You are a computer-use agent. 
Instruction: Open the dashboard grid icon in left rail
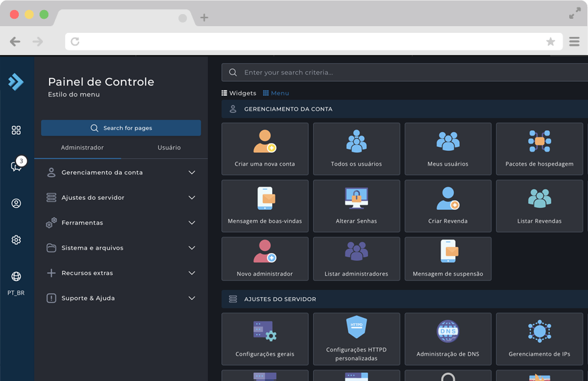pyautogui.click(x=16, y=130)
